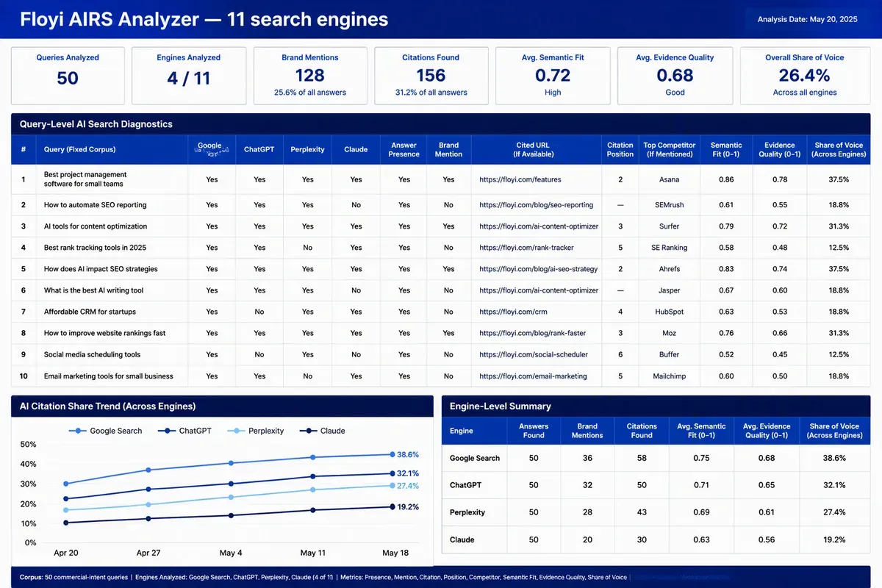Open the Brand Mentions 128 card
Viewport: 882px width, 588px height.
tap(310, 76)
